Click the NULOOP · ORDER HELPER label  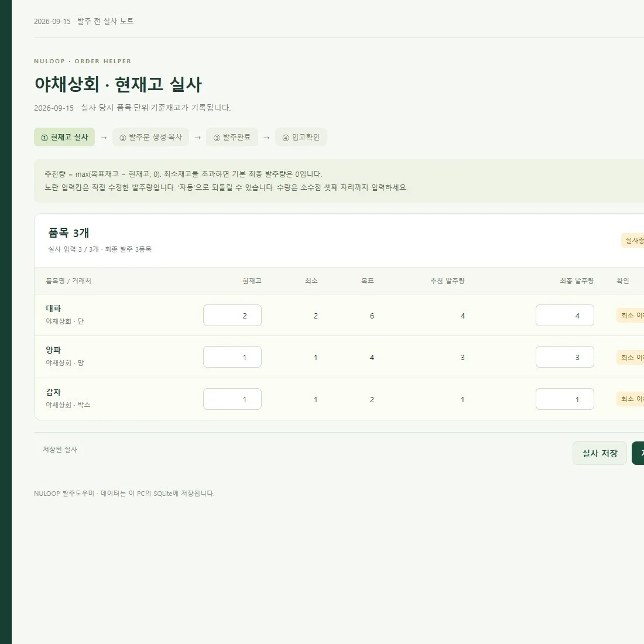(83, 61)
